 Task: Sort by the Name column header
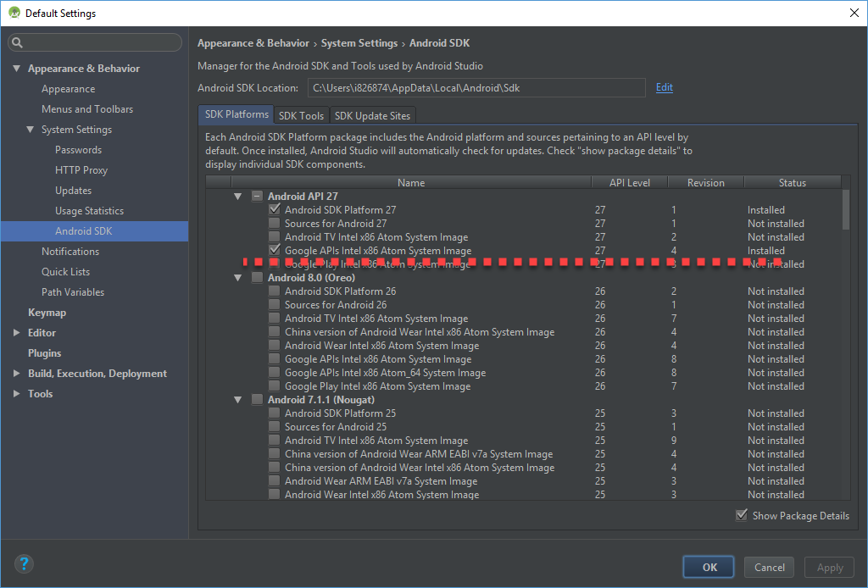click(x=411, y=182)
